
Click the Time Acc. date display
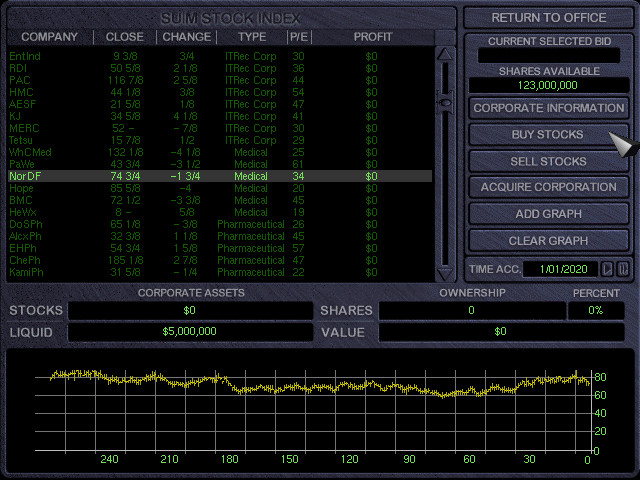(x=567, y=268)
